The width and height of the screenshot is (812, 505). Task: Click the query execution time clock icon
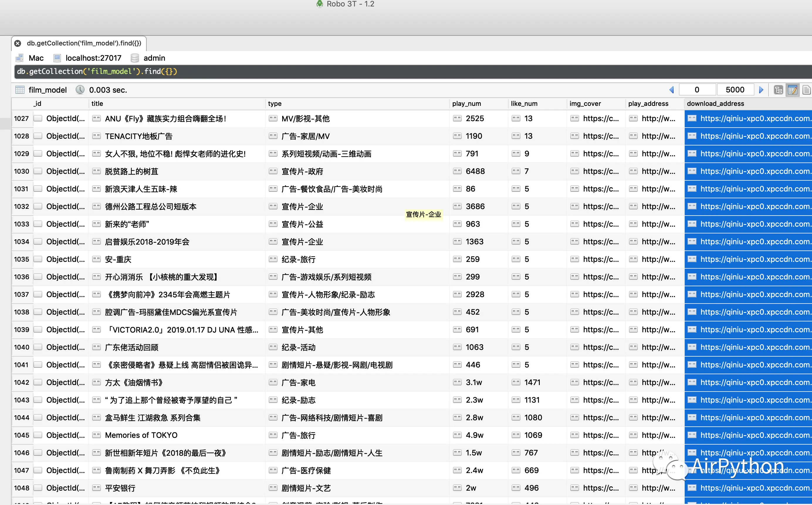(x=80, y=90)
